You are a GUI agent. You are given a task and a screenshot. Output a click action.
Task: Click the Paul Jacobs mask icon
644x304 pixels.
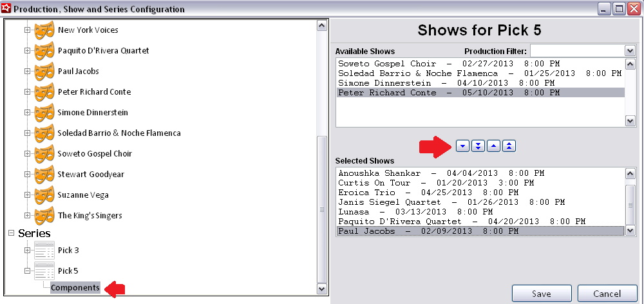[44, 71]
